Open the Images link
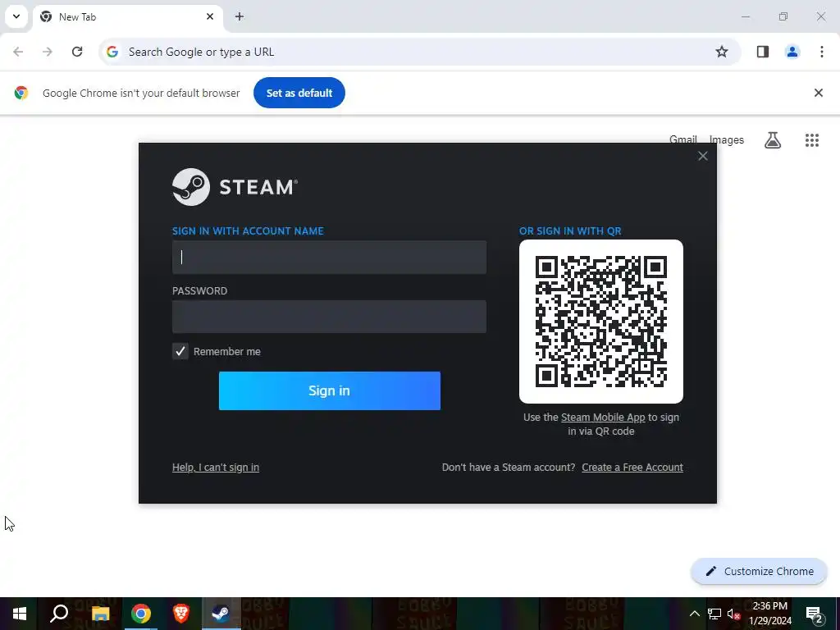 pos(727,139)
